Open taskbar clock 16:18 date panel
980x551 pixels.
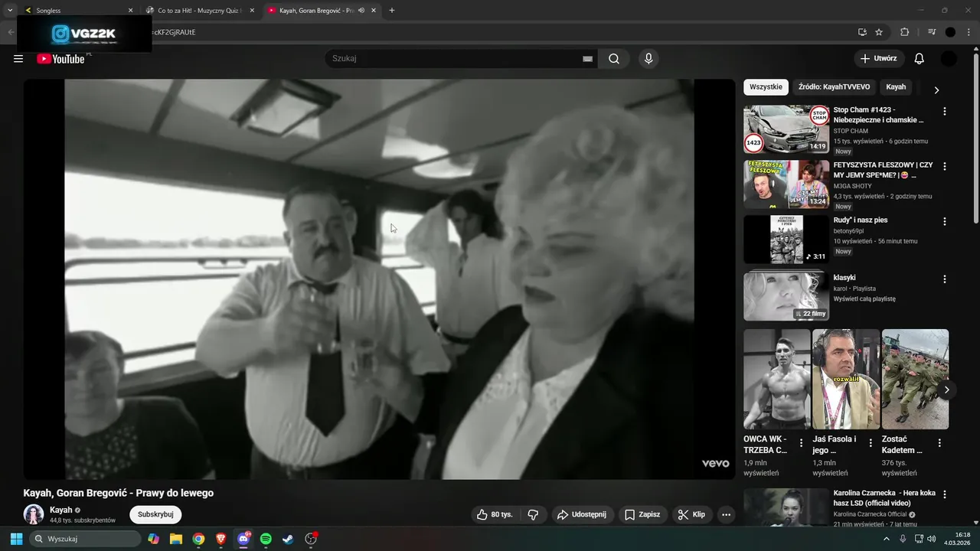pos(957,539)
